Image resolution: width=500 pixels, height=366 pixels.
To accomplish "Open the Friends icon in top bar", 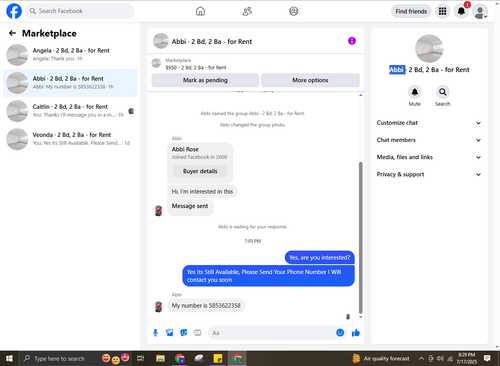I will click(x=247, y=11).
